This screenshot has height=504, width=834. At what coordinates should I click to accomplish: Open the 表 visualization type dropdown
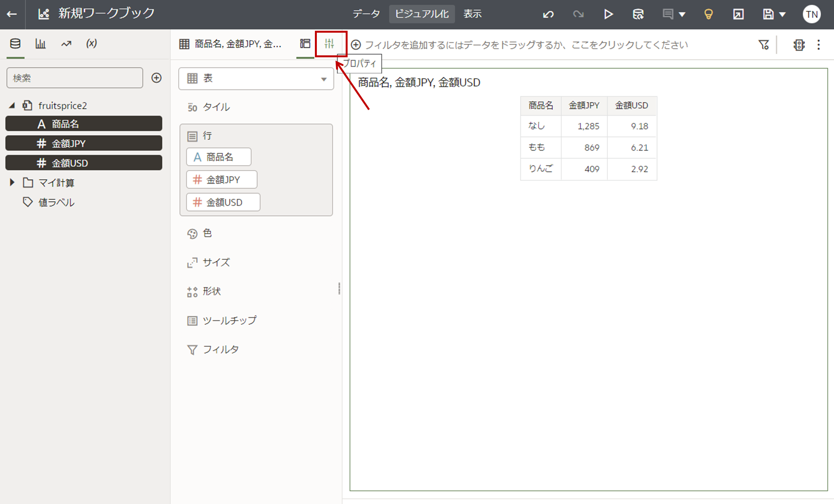256,78
